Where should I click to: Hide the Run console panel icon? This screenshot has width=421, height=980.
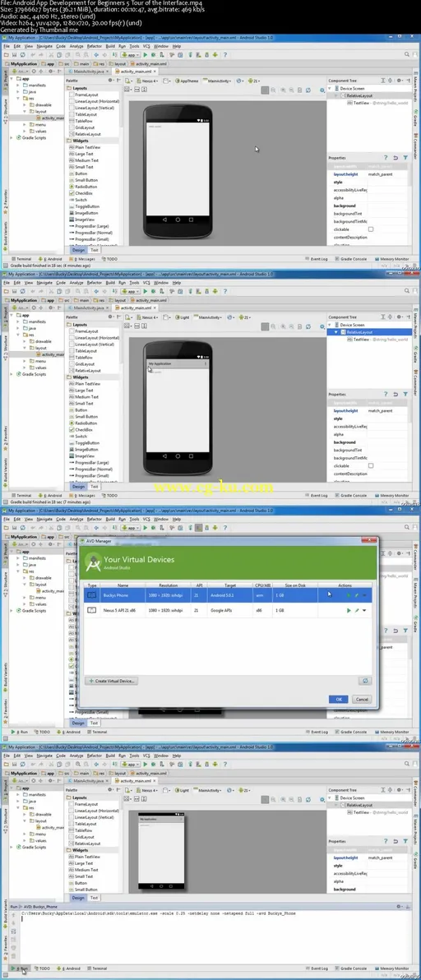coord(408,906)
